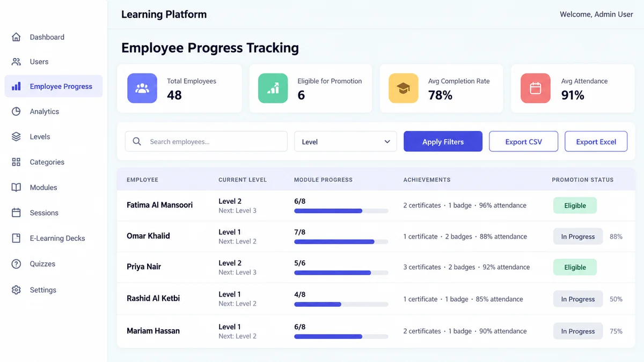Click the Modules open book icon
Screen dimensions: 644x362
[16, 187]
